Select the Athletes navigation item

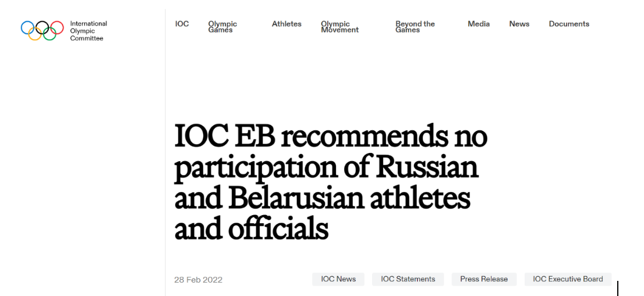pyautogui.click(x=286, y=24)
